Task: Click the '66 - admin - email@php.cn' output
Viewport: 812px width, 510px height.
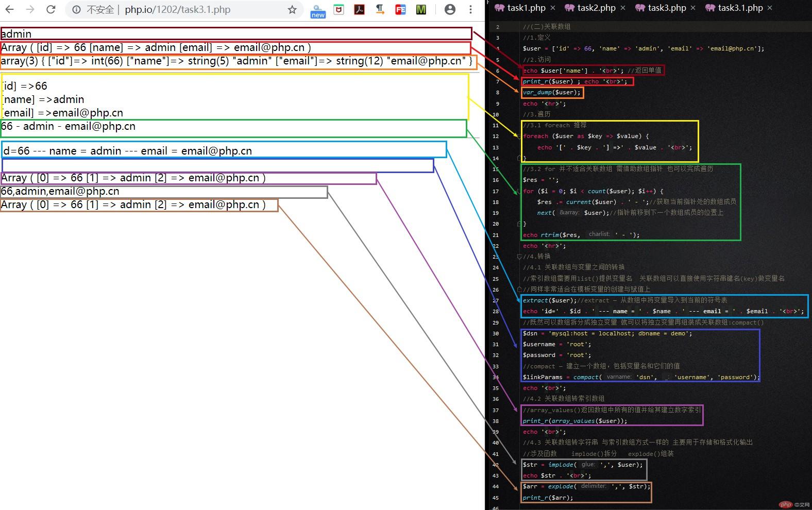Action: 68,126
